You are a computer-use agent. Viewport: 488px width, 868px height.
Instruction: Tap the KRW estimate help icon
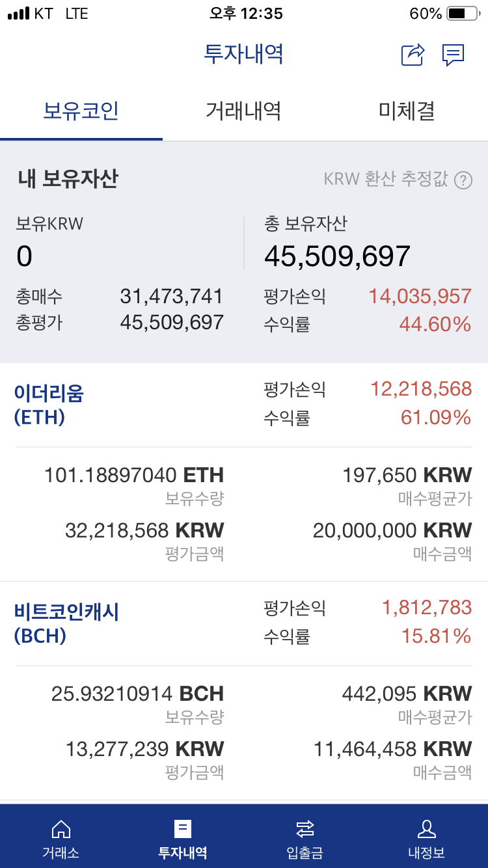pos(463,180)
